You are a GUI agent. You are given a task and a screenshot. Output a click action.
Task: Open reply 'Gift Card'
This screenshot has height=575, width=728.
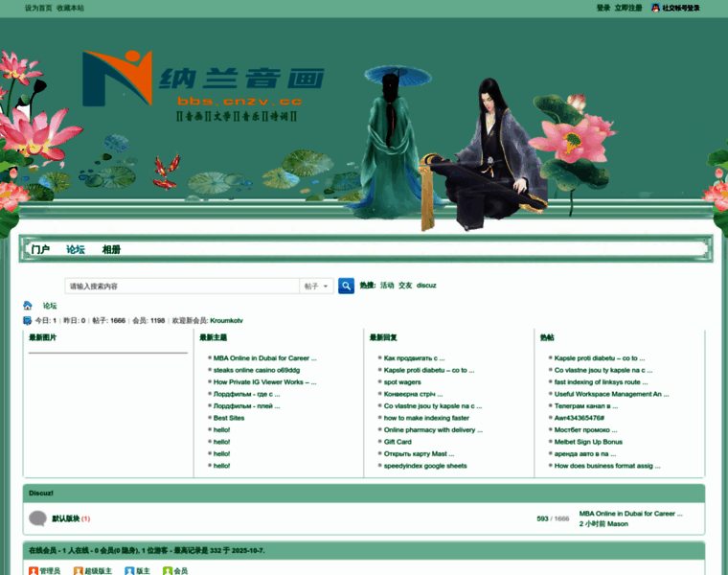pos(398,442)
